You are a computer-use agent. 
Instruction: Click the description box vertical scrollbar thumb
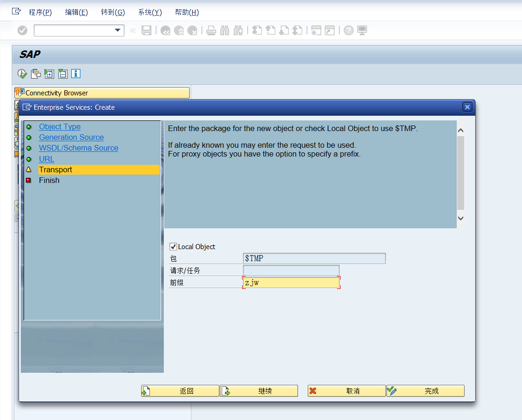pos(461,173)
